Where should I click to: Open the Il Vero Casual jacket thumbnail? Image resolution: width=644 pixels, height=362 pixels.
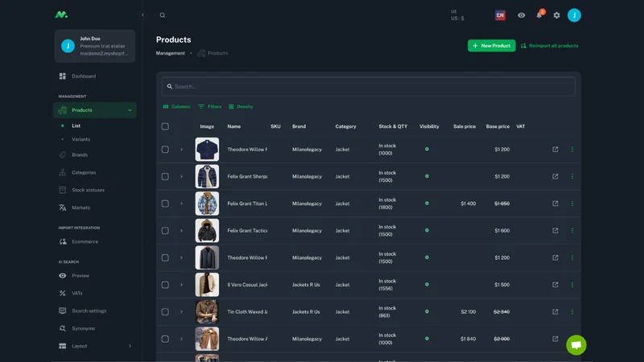click(207, 285)
